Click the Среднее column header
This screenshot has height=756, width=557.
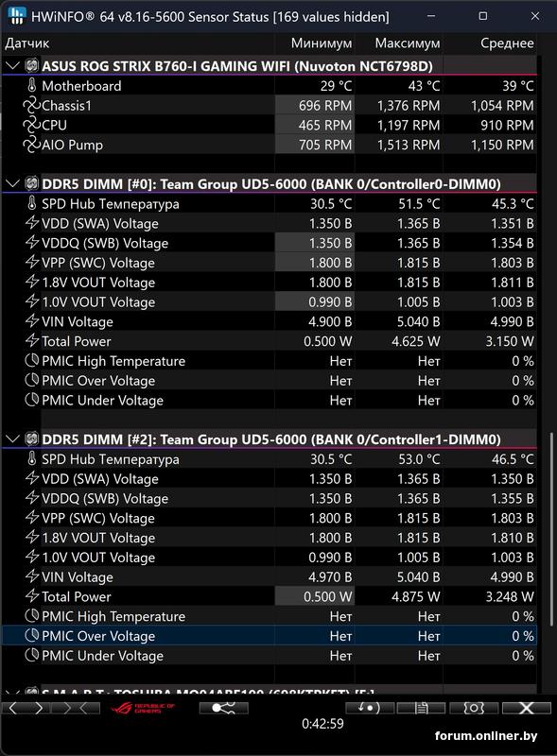(490, 43)
